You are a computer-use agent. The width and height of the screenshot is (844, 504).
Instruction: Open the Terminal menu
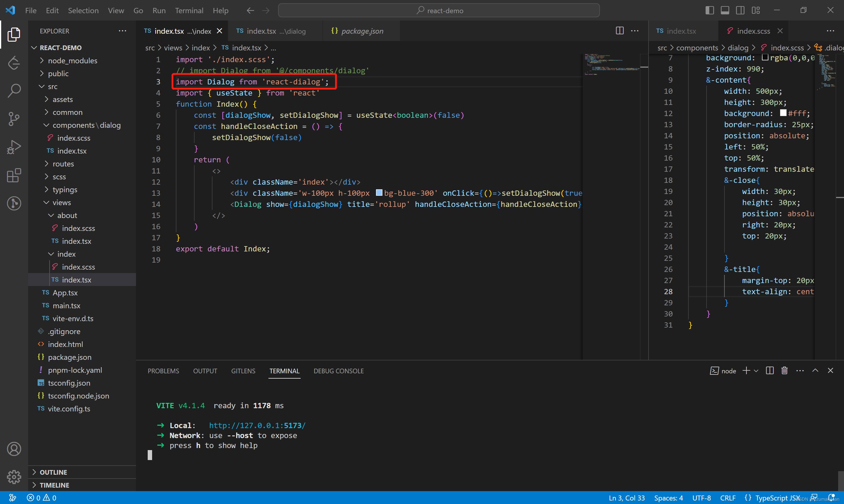pyautogui.click(x=189, y=11)
